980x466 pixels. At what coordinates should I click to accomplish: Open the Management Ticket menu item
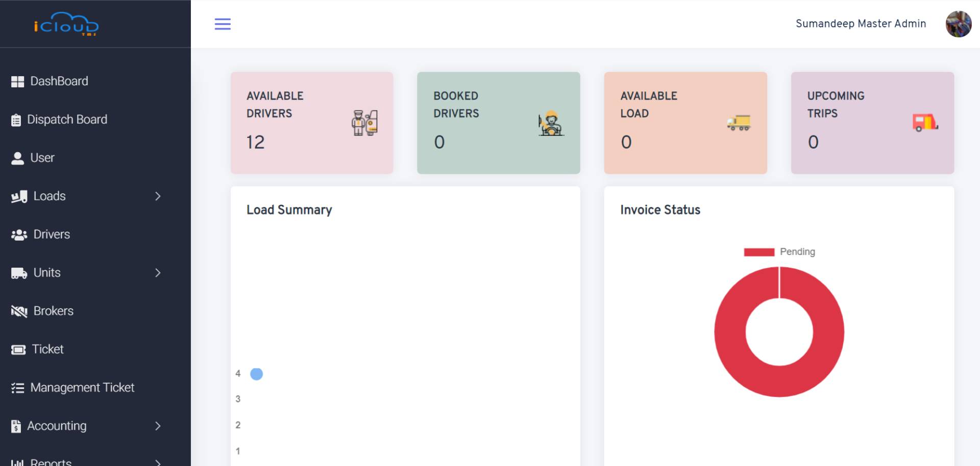[82, 388]
